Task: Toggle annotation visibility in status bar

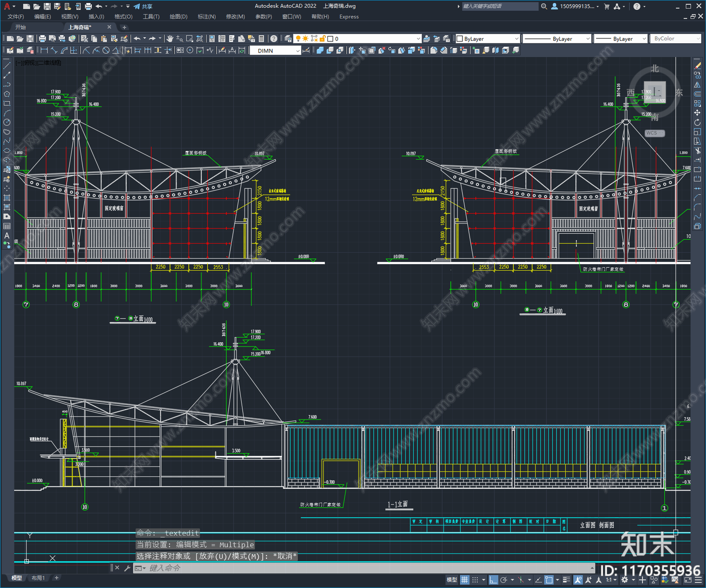Action: click(578, 580)
